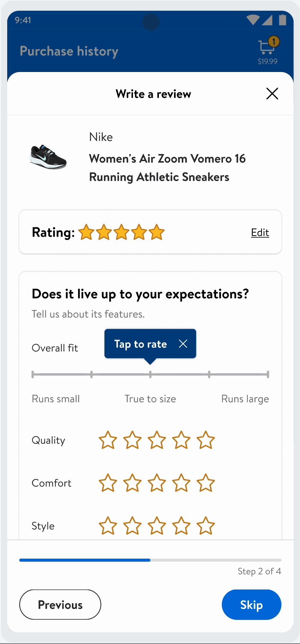Image resolution: width=300 pixels, height=644 pixels.
Task: Set Overall fit slider to Runs large end
Action: pos(268,374)
